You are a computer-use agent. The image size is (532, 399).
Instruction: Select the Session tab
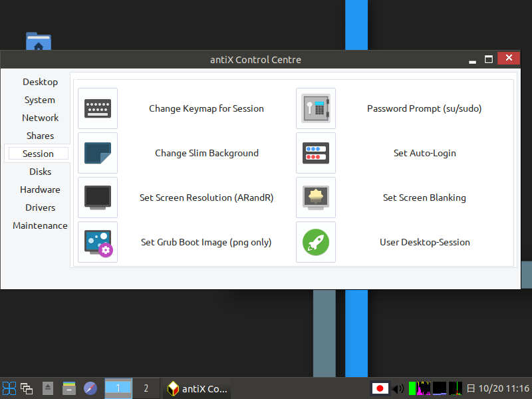click(x=38, y=154)
